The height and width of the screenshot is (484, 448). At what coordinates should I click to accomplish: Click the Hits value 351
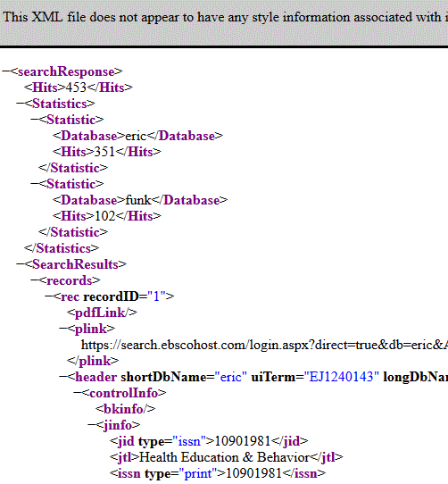[x=104, y=152]
